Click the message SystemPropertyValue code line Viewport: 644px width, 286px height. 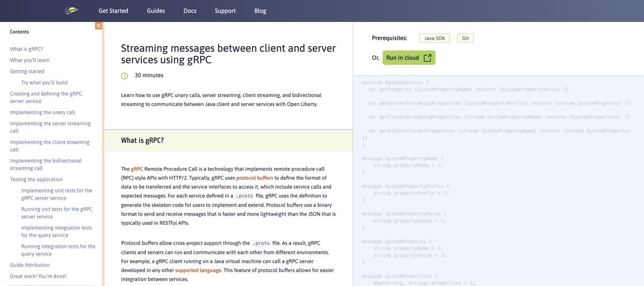404,214
